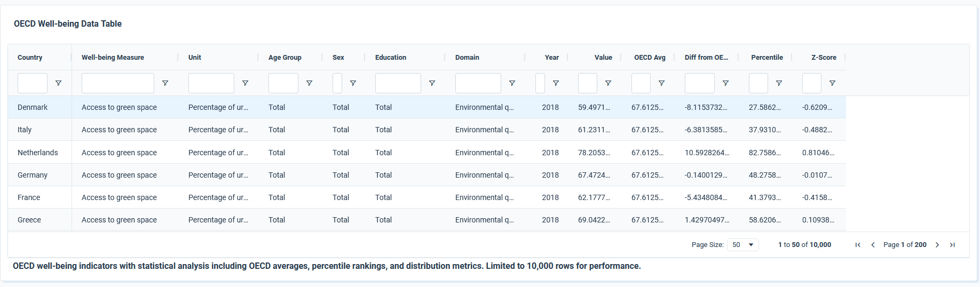Go to the first page
Viewport: 980px width, 287px height.
pyautogui.click(x=858, y=245)
